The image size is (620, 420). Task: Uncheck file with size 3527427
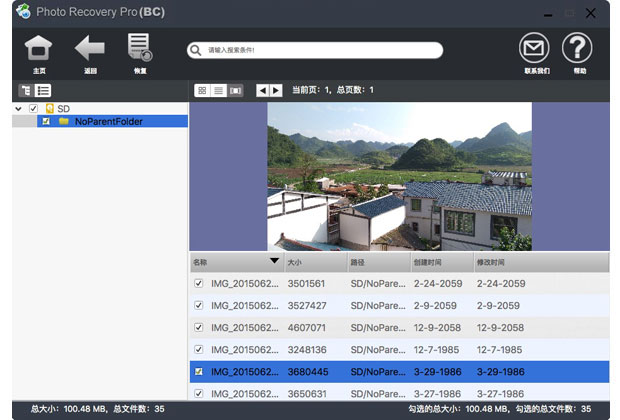pyautogui.click(x=198, y=305)
